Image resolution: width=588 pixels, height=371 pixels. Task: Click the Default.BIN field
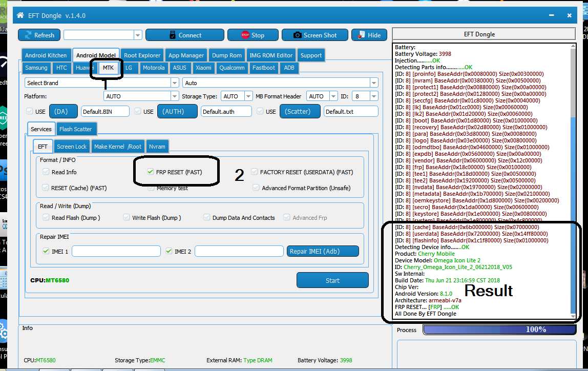[x=105, y=111]
